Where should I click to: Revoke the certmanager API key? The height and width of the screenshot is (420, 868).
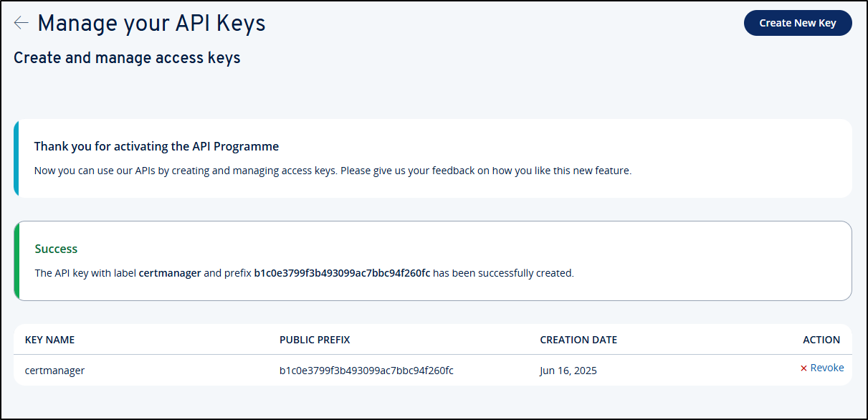(x=822, y=368)
